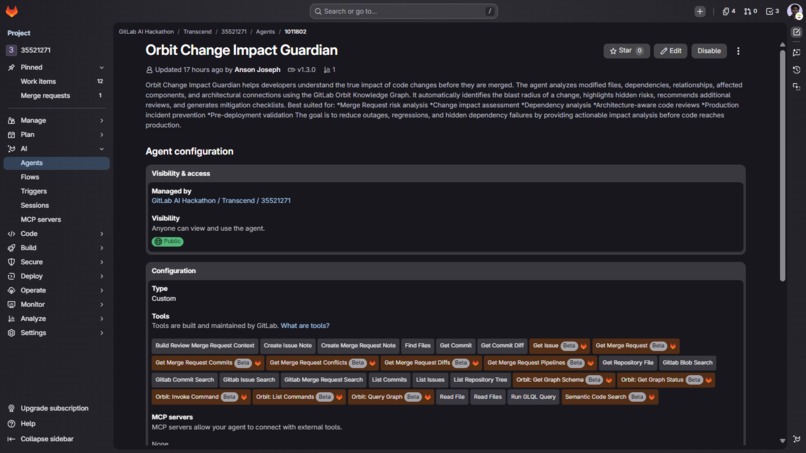The image size is (806, 453).
Task: Click the Public visibility badge
Action: [168, 241]
